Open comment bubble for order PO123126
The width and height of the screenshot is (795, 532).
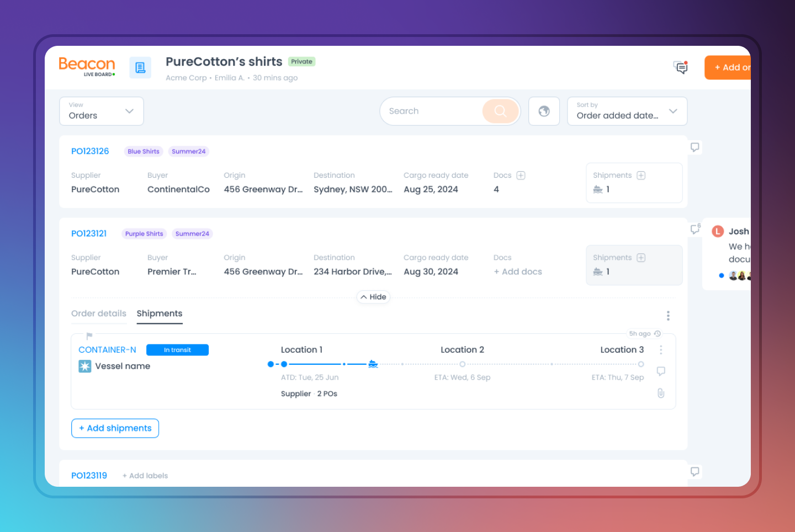[x=695, y=147]
